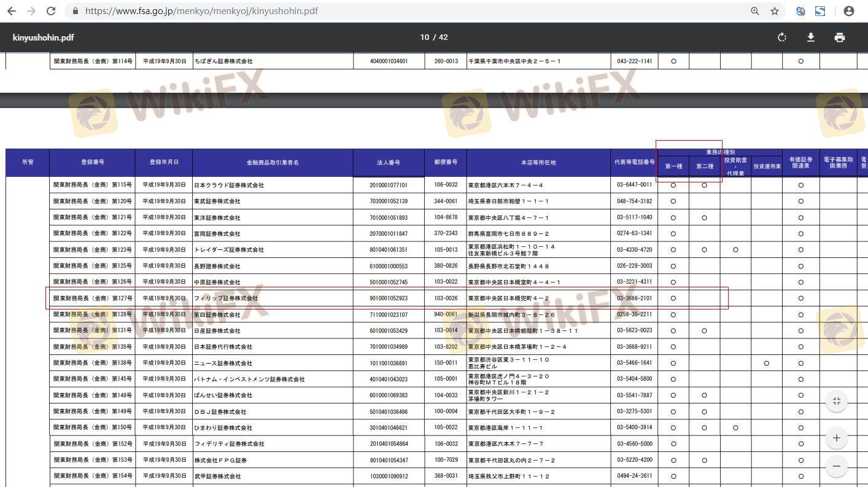Open the Chrome profile avatar menu
The image size is (868, 487).
tap(849, 11)
